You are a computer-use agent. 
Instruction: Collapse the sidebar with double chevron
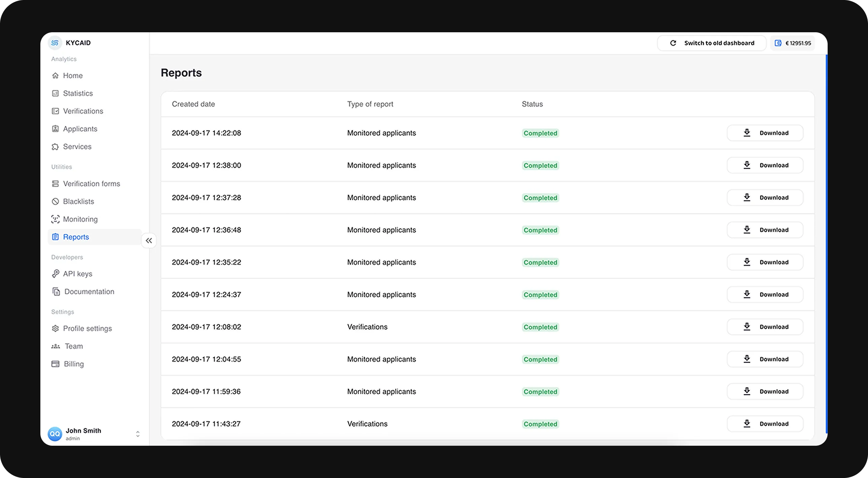pyautogui.click(x=149, y=240)
